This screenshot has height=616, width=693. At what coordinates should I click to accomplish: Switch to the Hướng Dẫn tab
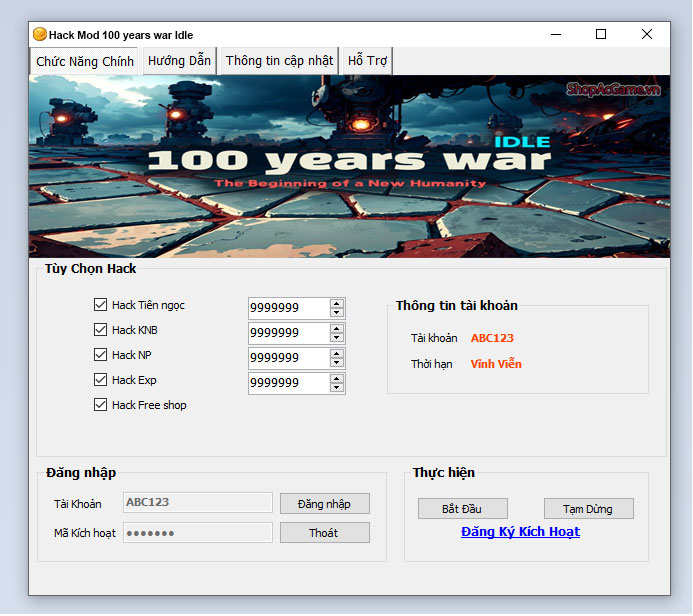point(179,61)
